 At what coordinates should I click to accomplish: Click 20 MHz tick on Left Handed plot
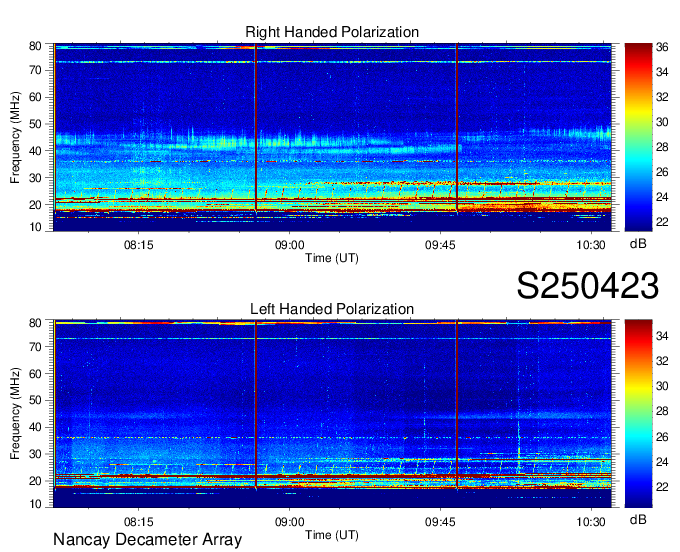coord(35,481)
